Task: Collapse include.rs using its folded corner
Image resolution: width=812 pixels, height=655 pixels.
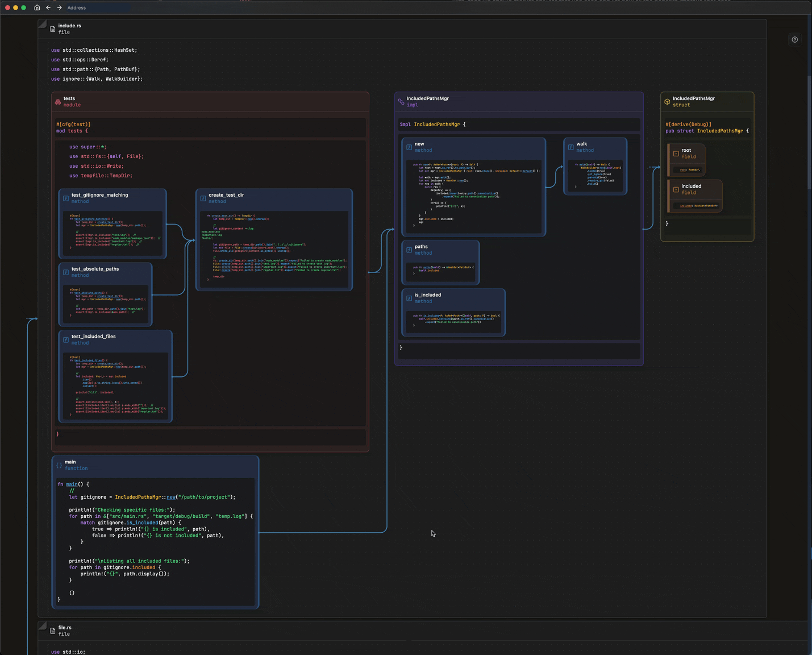Action: click(x=42, y=23)
